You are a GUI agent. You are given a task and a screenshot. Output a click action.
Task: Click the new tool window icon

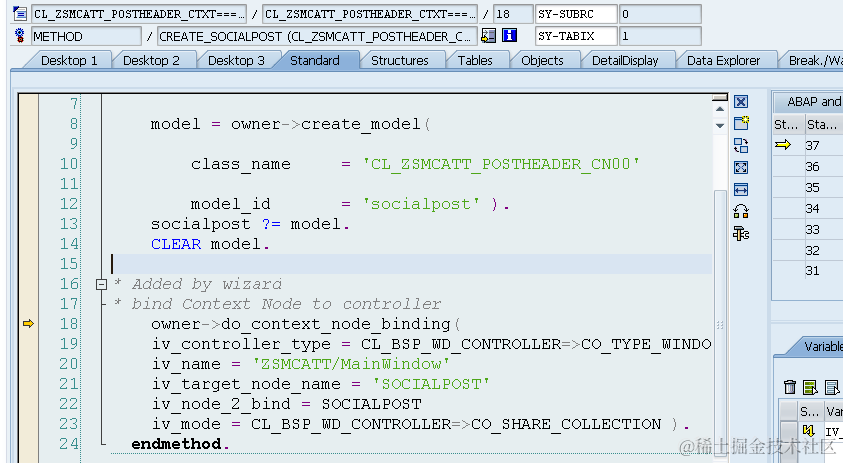click(x=741, y=123)
